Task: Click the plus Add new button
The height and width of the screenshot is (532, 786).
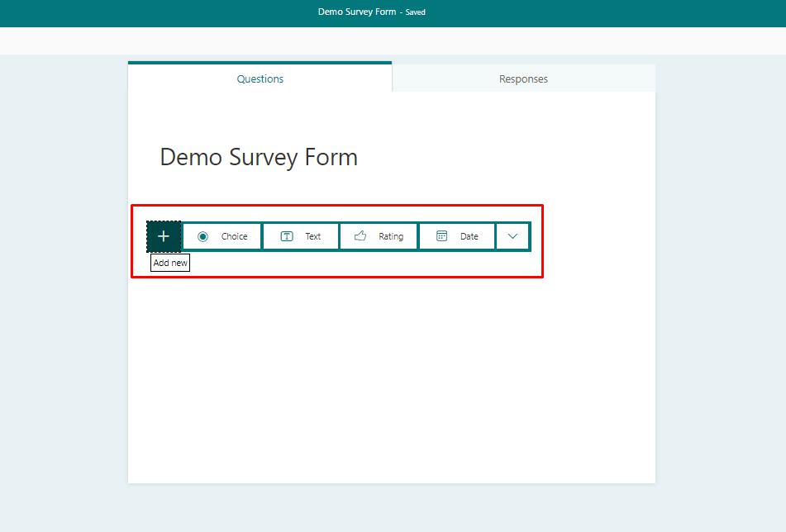Action: pos(164,236)
